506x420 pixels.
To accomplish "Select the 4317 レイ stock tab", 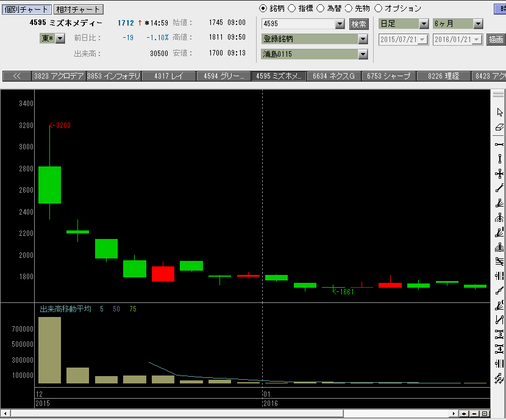I will coord(169,76).
